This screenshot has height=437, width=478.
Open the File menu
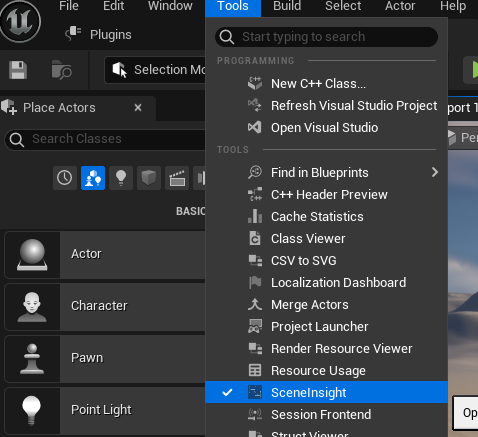(69, 6)
